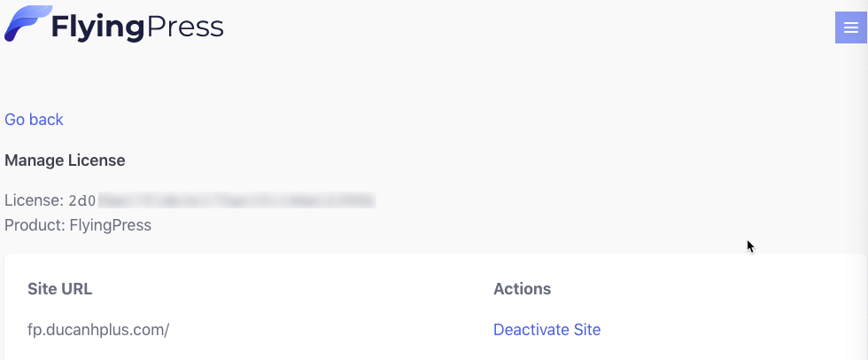The image size is (868, 360).
Task: Click the FlyingPress wing logo icon
Action: (x=24, y=24)
